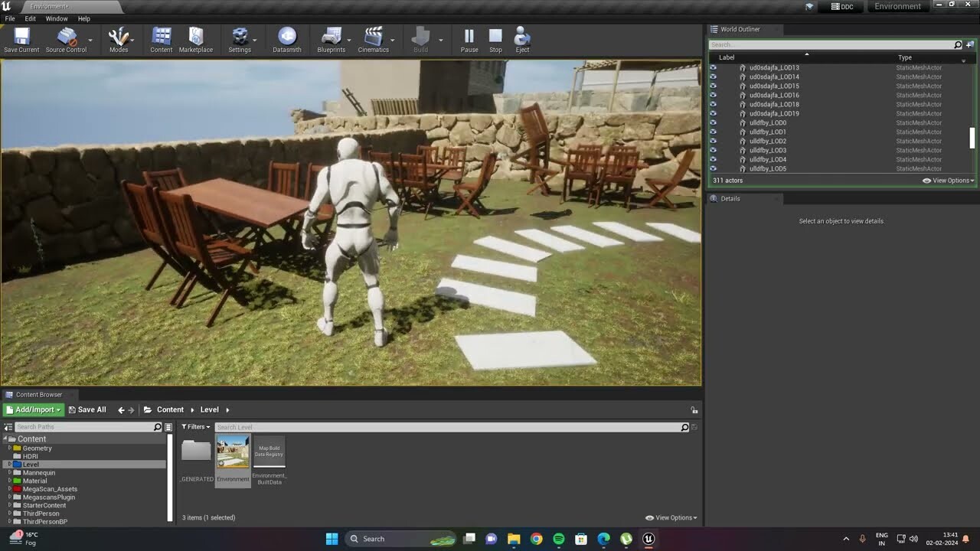Open the DDC status indicator in the title bar

(x=842, y=6)
